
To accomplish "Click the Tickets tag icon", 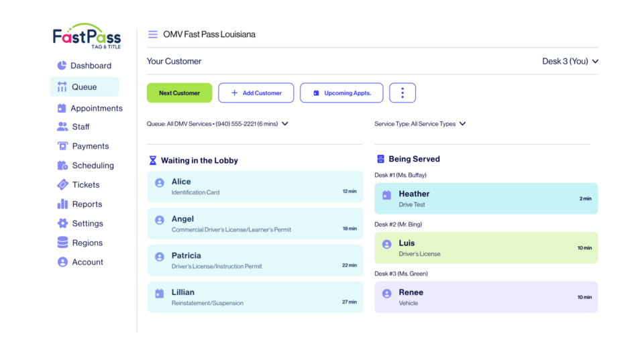I will [x=62, y=184].
